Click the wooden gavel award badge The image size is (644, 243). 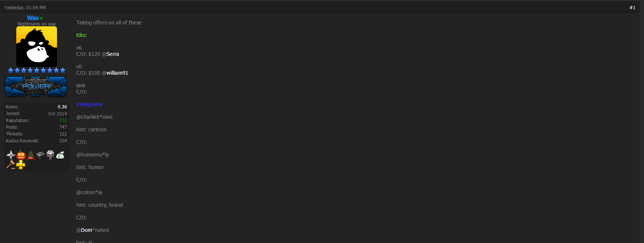pyautogui.click(x=11, y=165)
